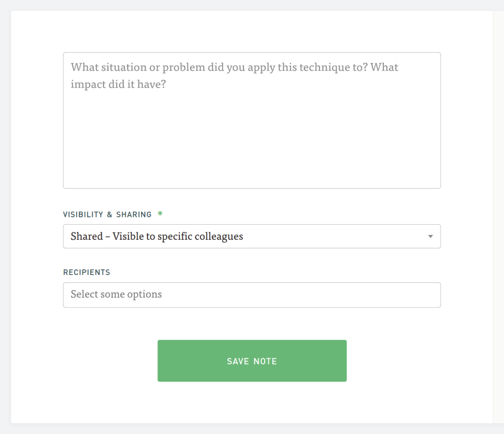Open the Visibility & Sharing dropdown
This screenshot has height=434, width=504.
tap(252, 236)
